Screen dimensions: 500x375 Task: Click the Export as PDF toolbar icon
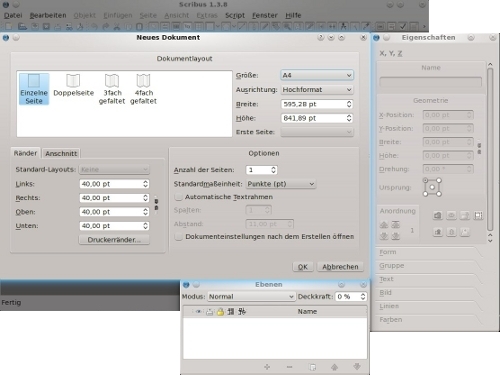[x=80, y=26]
